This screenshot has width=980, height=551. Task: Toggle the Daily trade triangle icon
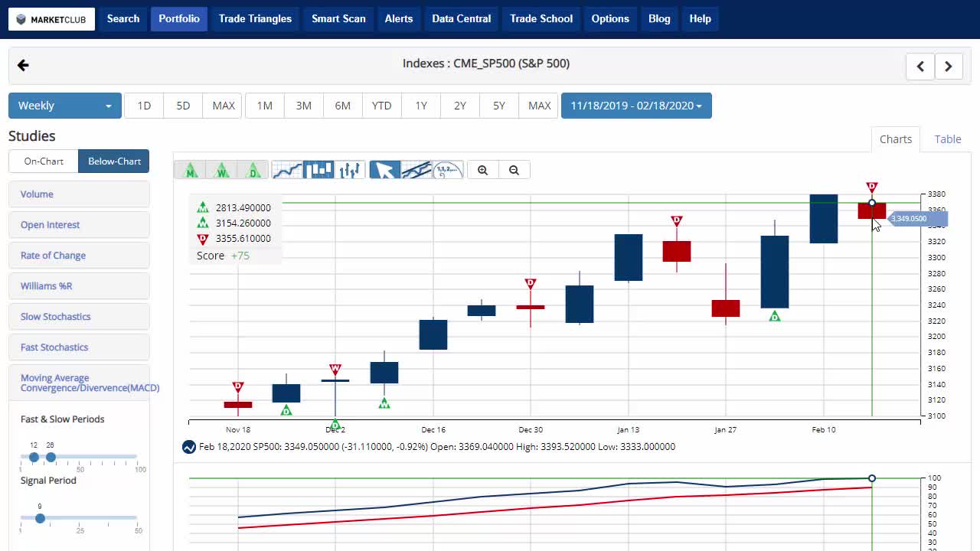point(253,170)
